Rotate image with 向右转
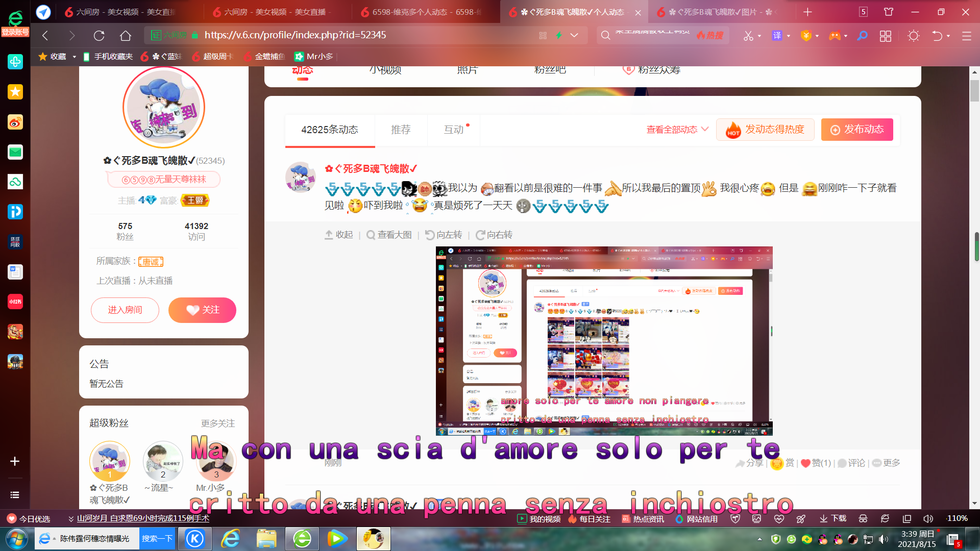The width and height of the screenshot is (980, 551). [x=494, y=235]
